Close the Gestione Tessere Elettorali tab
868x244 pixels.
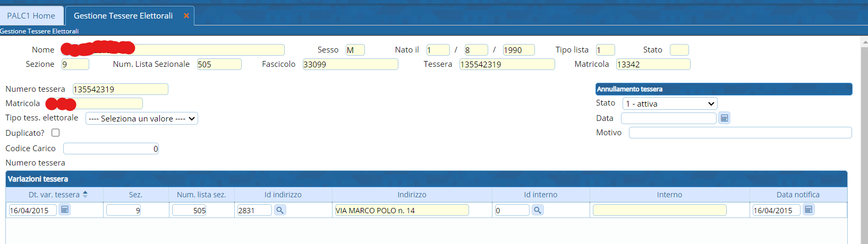click(186, 16)
